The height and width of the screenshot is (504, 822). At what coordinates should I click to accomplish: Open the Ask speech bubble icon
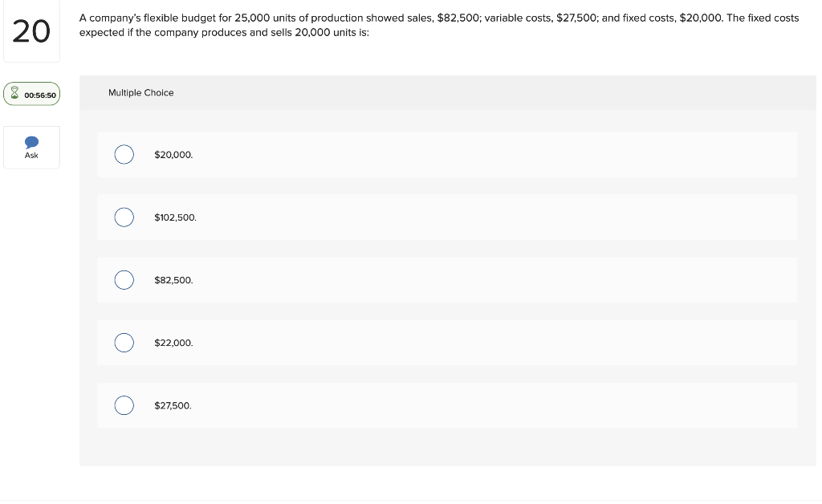tap(31, 142)
